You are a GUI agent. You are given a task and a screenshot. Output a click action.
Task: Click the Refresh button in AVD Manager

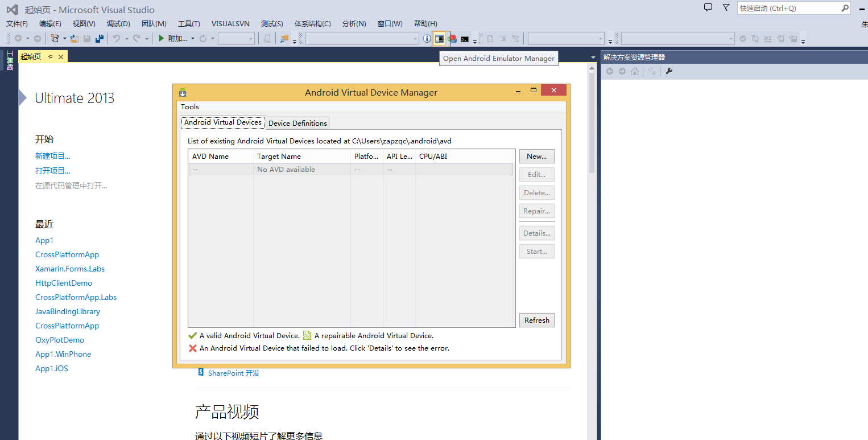coord(536,320)
